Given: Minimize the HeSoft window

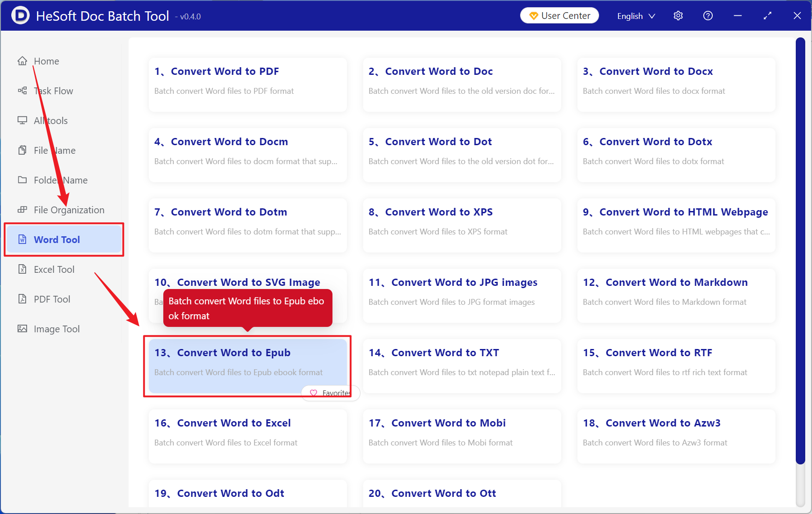Looking at the screenshot, I should pyautogui.click(x=738, y=16).
